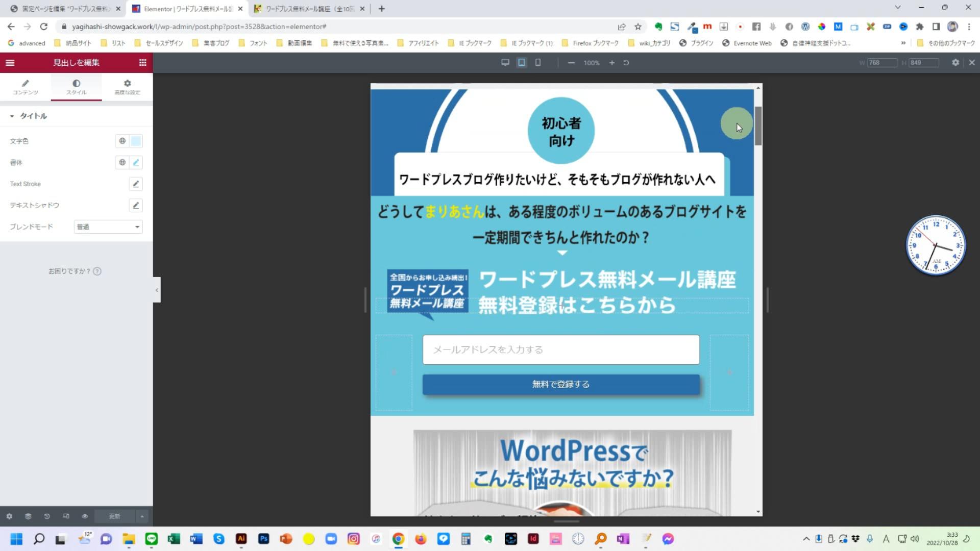
Task: Click the メールアドレスを入力する input field
Action: tap(560, 350)
